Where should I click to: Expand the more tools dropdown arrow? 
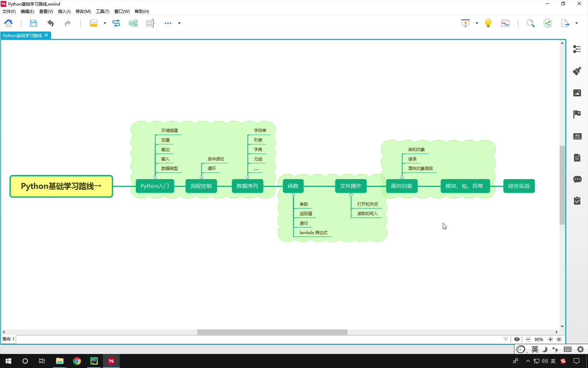(179, 23)
